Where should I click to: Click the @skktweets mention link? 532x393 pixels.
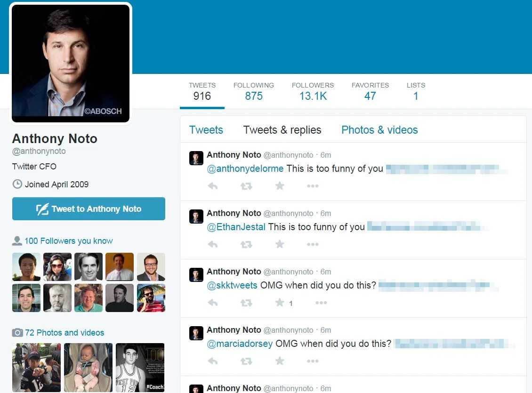pos(232,285)
